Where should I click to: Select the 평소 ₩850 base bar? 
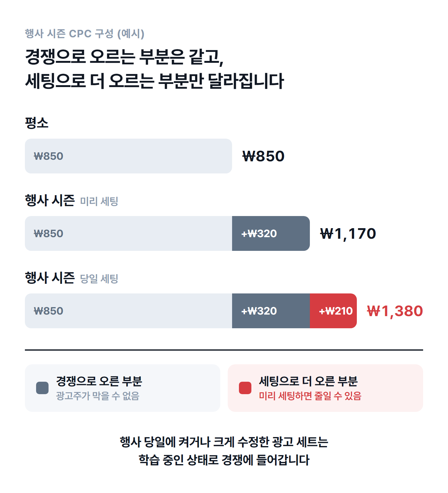[x=128, y=156]
